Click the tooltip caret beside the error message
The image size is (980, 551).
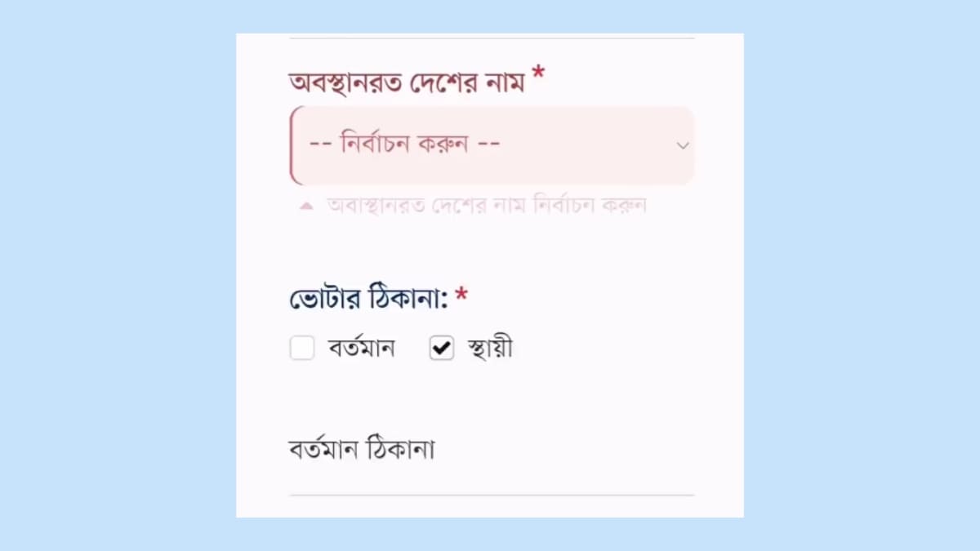point(307,205)
